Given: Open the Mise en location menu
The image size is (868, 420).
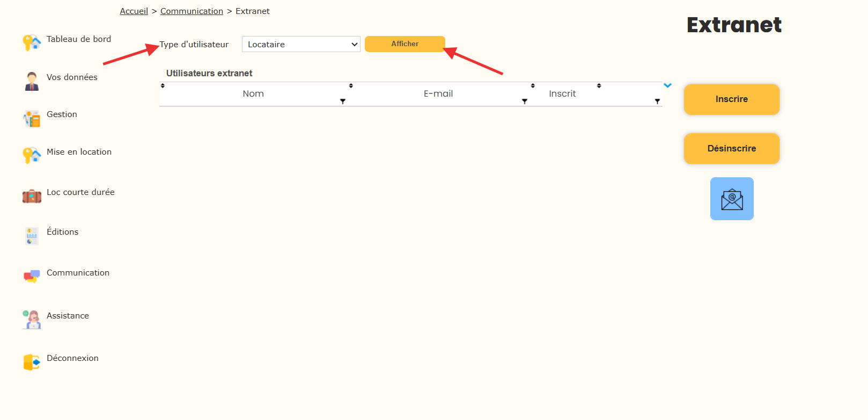Looking at the screenshot, I should [79, 152].
